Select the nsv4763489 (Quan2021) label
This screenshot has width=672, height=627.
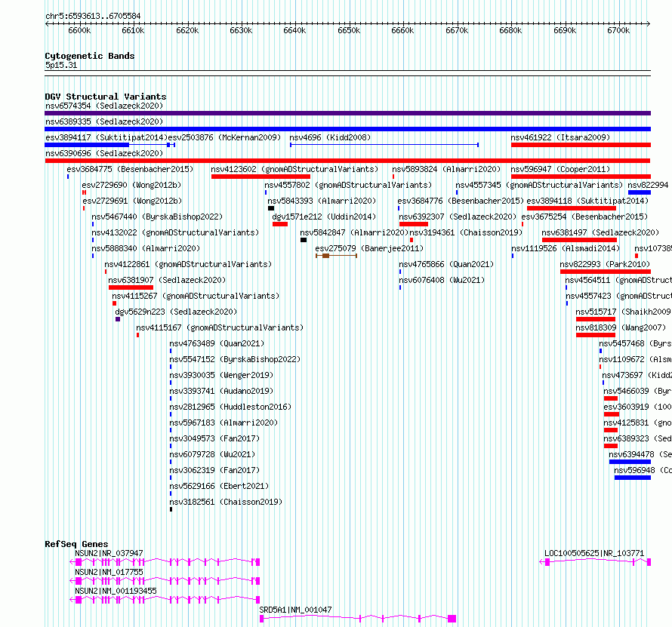(217, 343)
